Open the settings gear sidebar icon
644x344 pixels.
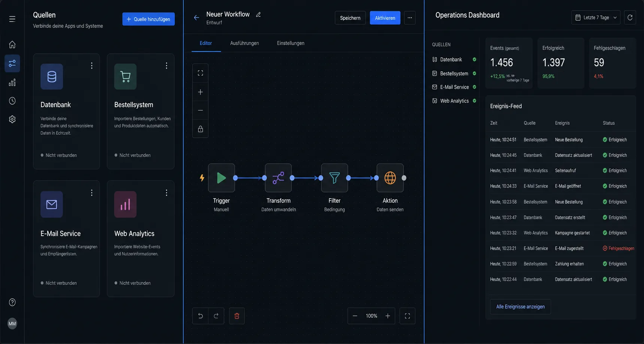pos(12,119)
